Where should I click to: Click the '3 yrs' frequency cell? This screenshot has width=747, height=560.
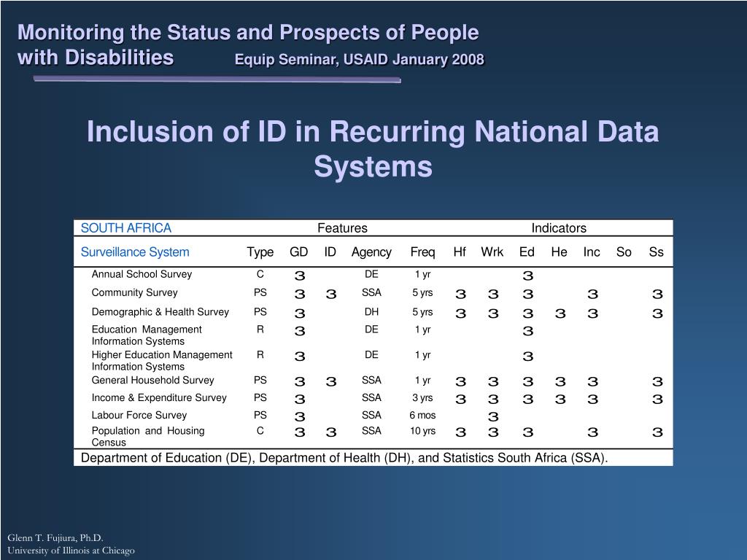422,397
